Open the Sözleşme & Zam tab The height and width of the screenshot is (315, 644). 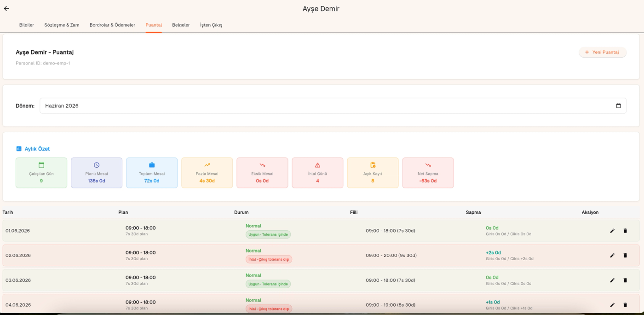pos(62,25)
